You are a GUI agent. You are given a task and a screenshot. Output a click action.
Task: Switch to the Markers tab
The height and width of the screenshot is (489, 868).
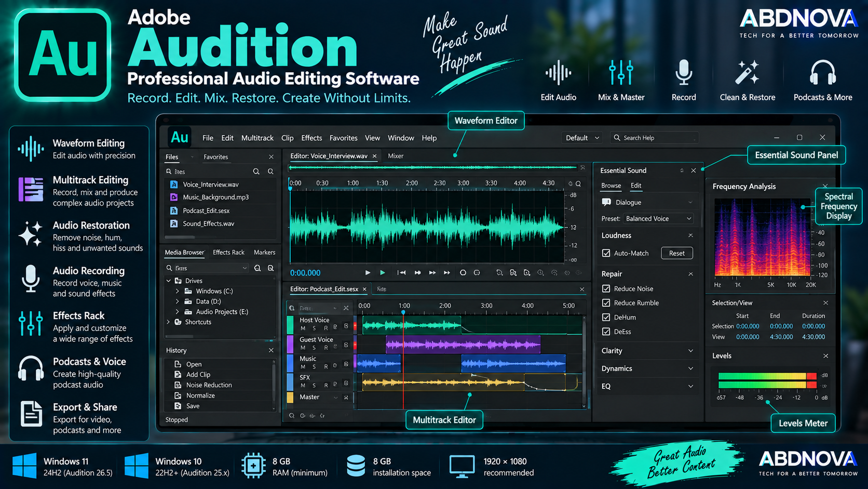[264, 252]
